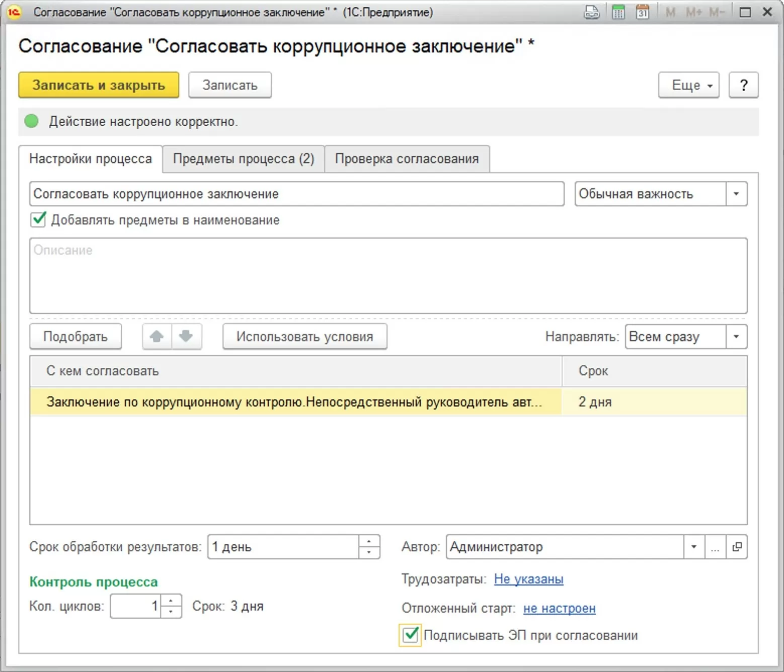Move the approver row up with arrow
This screenshot has width=784, height=672.
tap(157, 337)
